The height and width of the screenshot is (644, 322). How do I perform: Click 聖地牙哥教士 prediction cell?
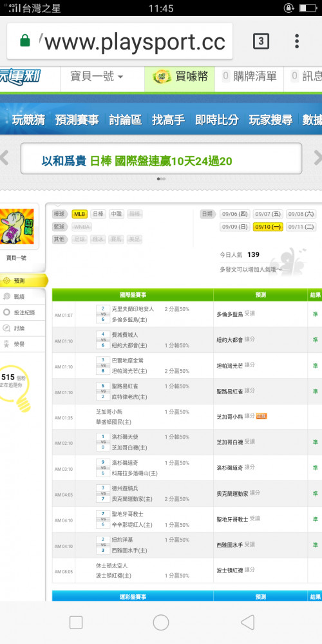pyautogui.click(x=260, y=519)
